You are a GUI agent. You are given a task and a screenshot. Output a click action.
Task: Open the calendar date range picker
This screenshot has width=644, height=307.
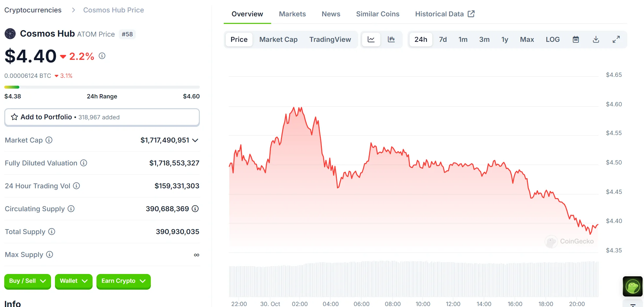576,40
